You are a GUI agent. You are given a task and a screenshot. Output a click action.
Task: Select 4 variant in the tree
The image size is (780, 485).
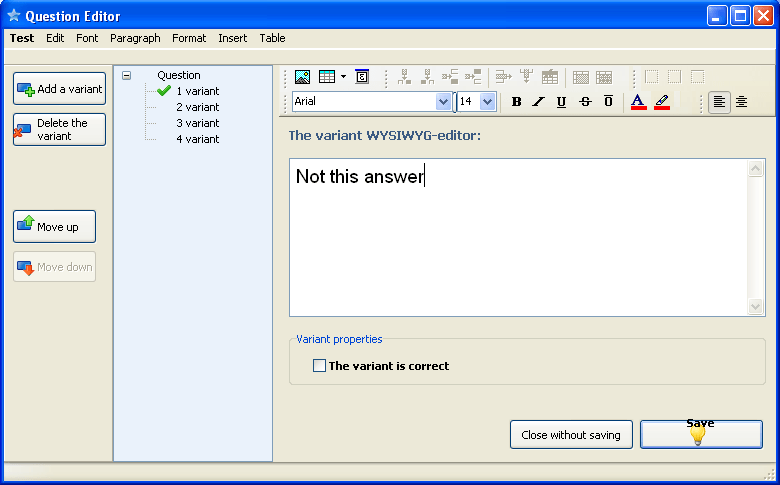[x=197, y=139]
